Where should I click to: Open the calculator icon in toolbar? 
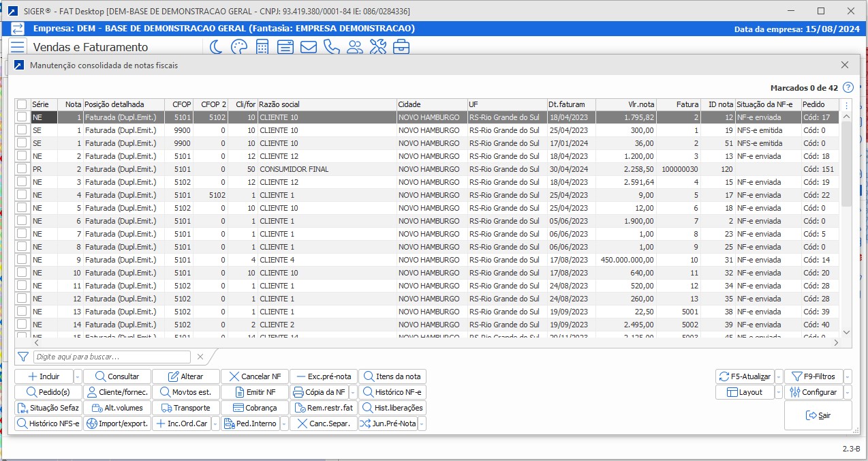pyautogui.click(x=262, y=47)
